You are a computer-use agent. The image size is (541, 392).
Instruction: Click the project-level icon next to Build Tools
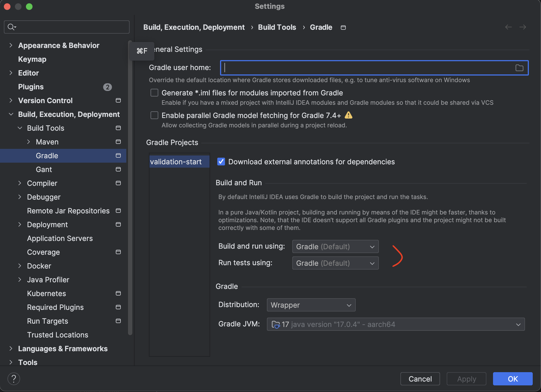click(x=118, y=128)
